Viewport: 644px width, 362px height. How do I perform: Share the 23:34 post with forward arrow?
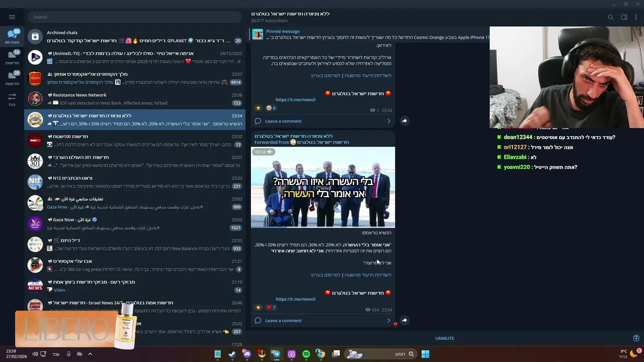[405, 121]
